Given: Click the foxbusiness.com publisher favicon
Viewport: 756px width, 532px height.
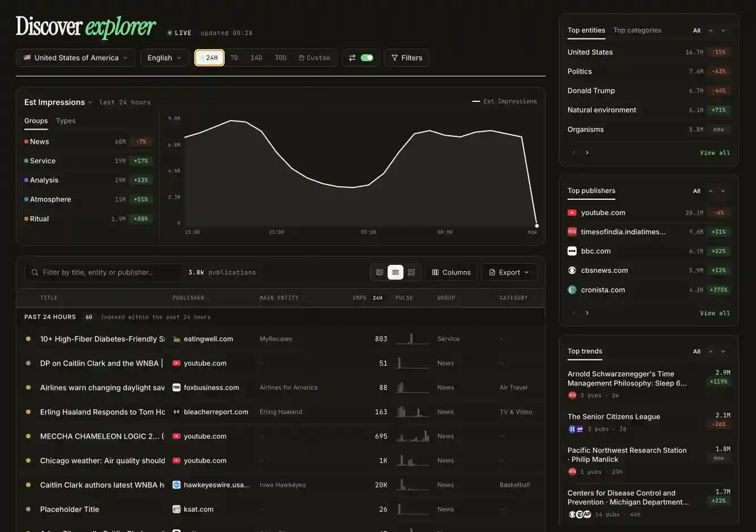Looking at the screenshot, I should click(x=177, y=388).
